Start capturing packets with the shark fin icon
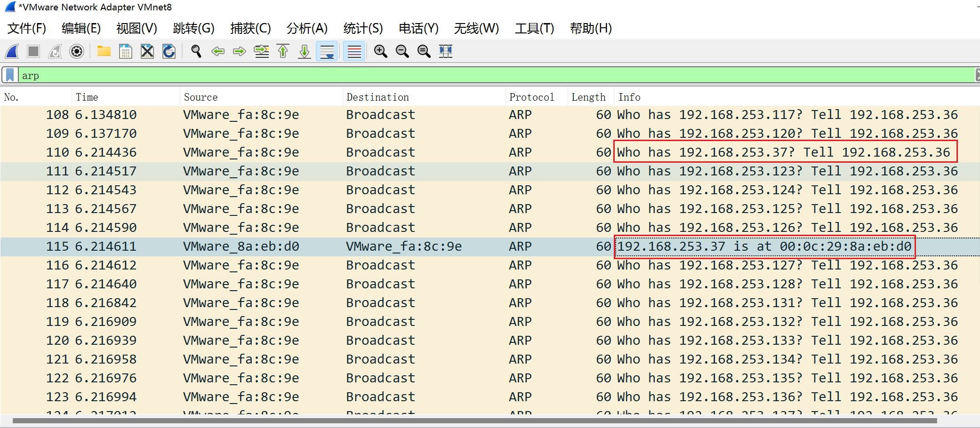 [x=12, y=51]
